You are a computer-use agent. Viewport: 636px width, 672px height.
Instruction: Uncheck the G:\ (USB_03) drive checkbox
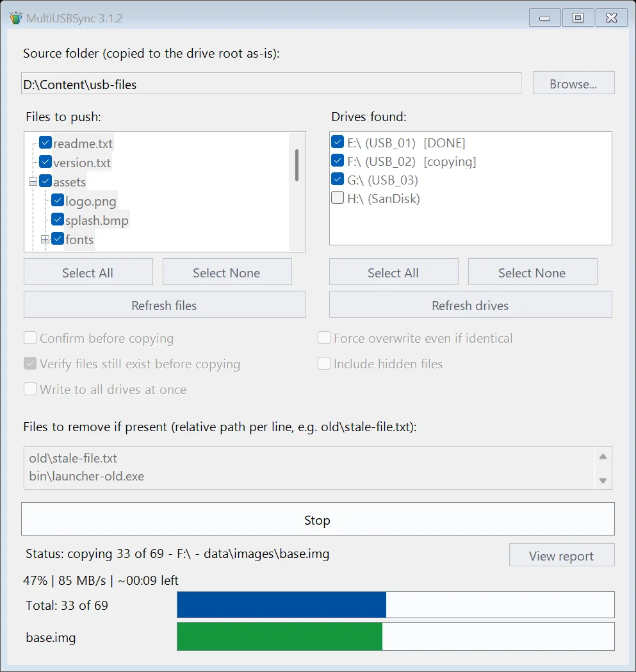[x=338, y=179]
